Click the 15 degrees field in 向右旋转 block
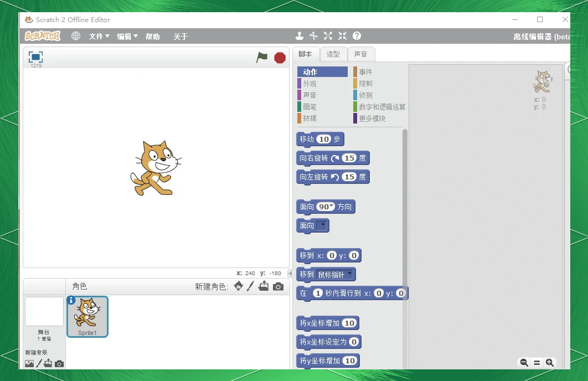This screenshot has width=588, height=381. [349, 158]
